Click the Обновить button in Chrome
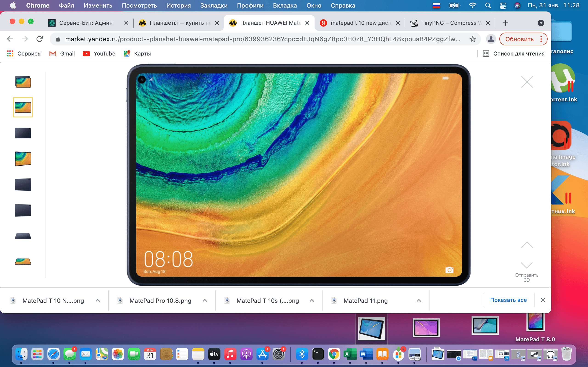Viewport: 588px width, 367px height. coord(520,39)
